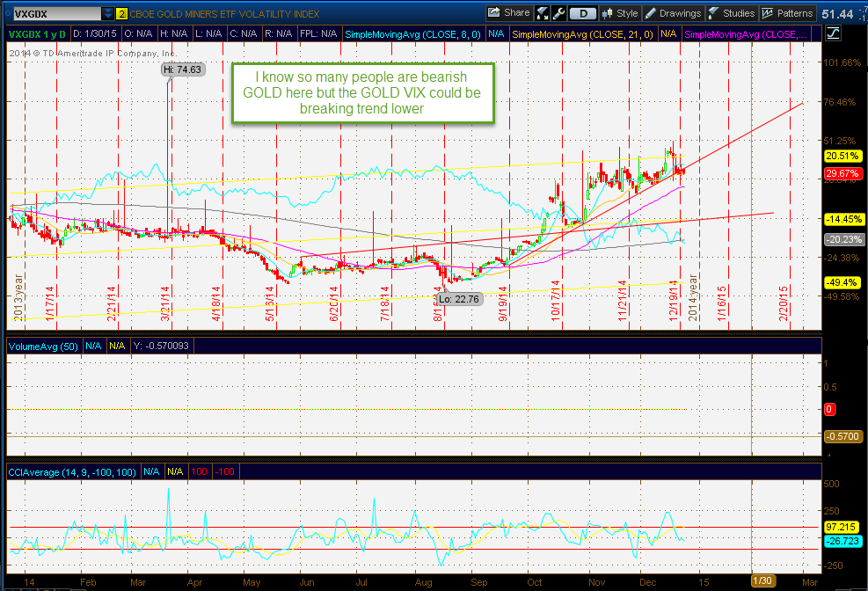The image size is (868, 591).
Task: Click the Lo: 22.76 label bubble
Action: click(x=458, y=299)
